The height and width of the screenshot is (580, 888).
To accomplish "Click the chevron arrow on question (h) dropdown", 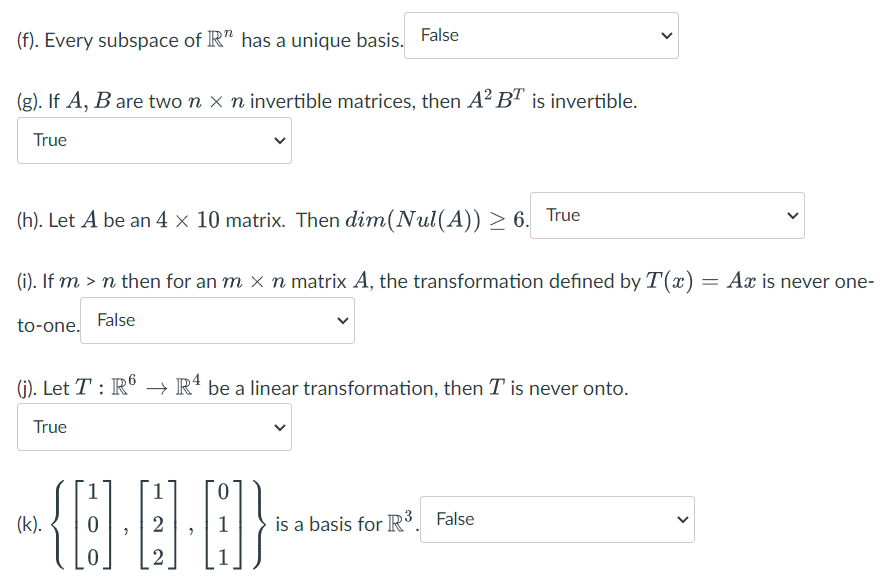I will (791, 216).
